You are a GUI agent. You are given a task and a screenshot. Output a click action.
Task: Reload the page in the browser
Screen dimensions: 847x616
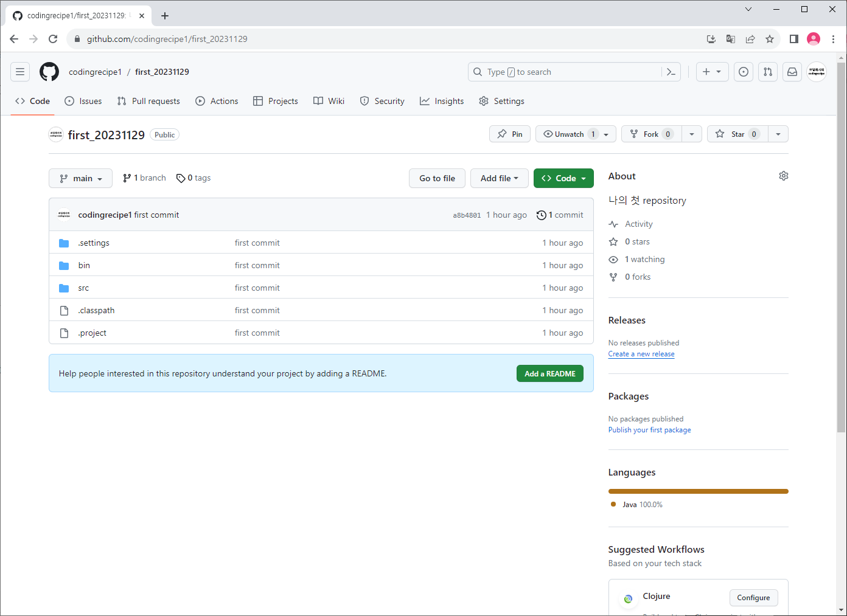click(x=53, y=39)
